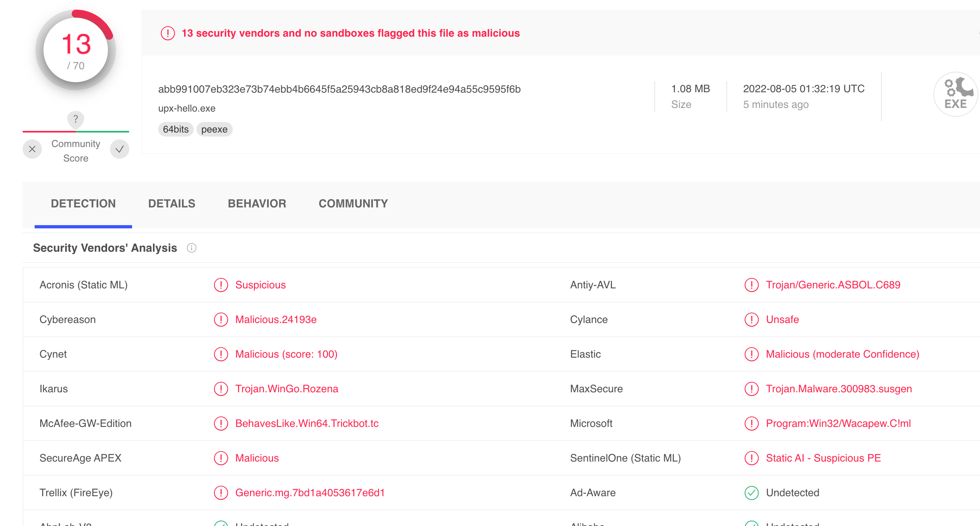Screen dimensions: 980x526
Task: Click the community score question mark marker
Action: pyautogui.click(x=75, y=119)
